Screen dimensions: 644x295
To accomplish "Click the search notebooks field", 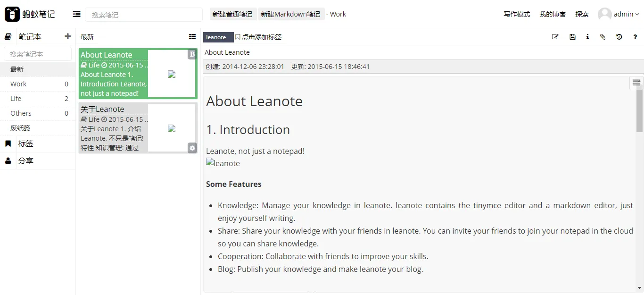I will point(38,54).
